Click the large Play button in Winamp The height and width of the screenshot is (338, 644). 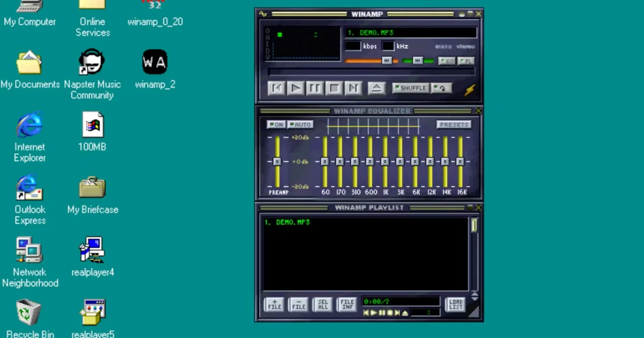point(296,88)
